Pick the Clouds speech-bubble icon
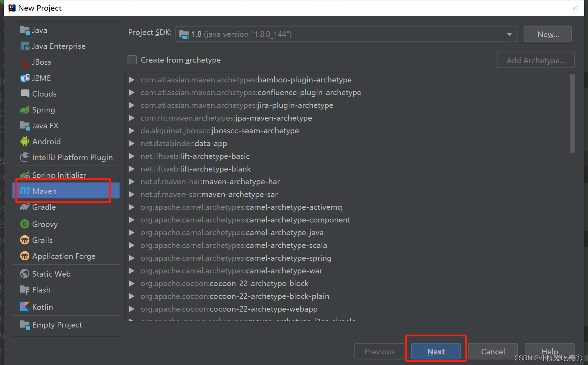The image size is (588, 365). pos(25,94)
